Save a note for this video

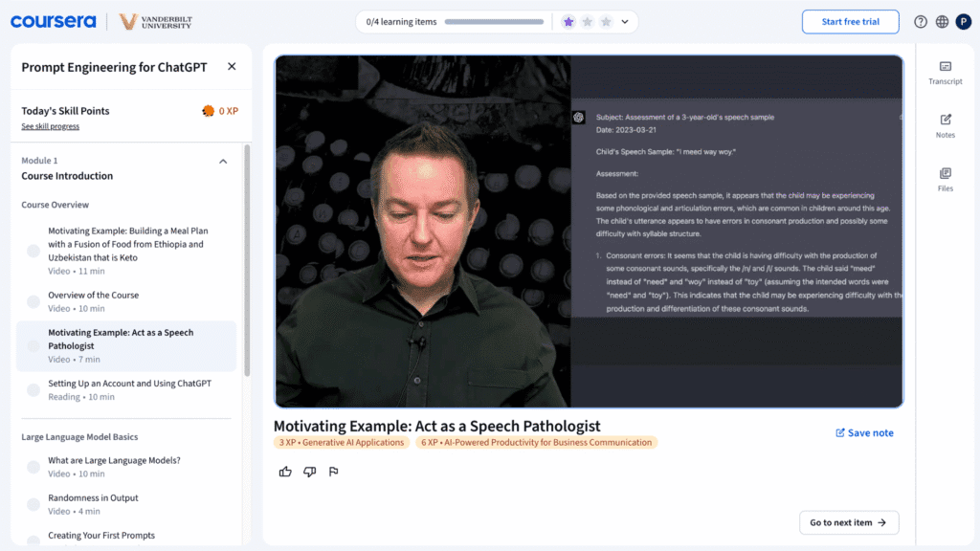tap(864, 433)
